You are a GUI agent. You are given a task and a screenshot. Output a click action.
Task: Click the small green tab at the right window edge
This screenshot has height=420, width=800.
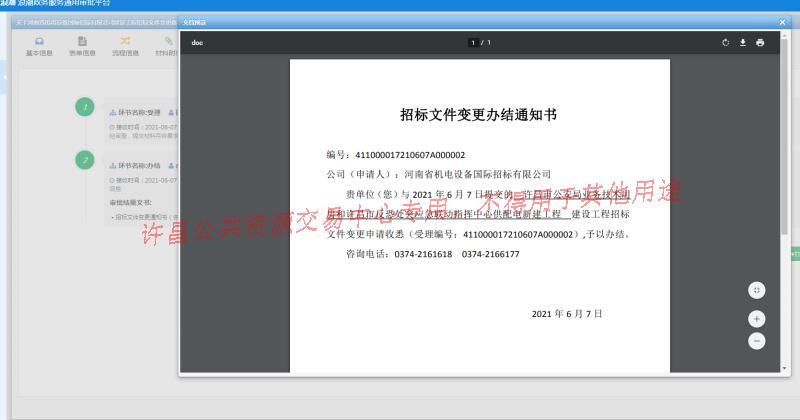click(x=795, y=254)
